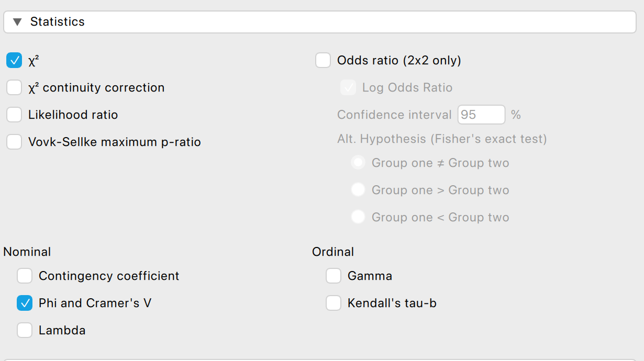
Task: Enable Odds ratio (2x2 only)
Action: [323, 61]
